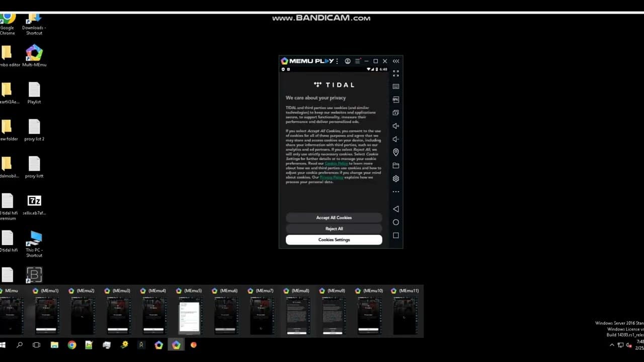The width and height of the screenshot is (644, 362).
Task: Lower the volume with the MEmu volume down icon
Action: coord(396,139)
